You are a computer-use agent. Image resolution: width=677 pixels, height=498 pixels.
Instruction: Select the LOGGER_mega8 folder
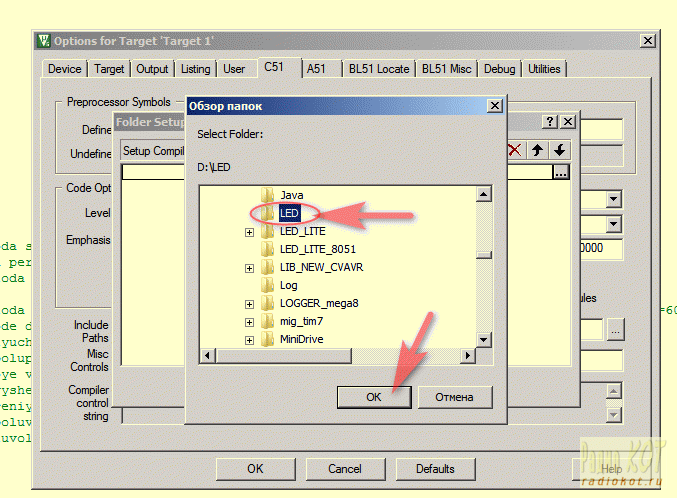[x=319, y=303]
